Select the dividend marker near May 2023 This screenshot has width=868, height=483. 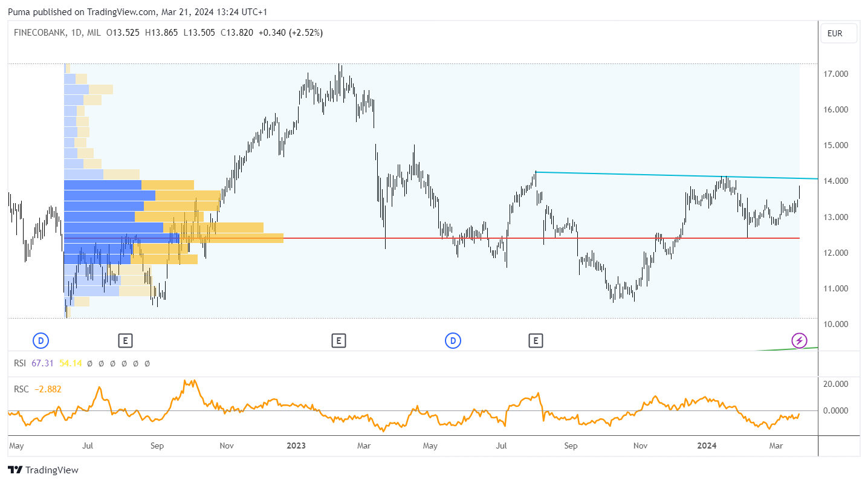coord(453,341)
